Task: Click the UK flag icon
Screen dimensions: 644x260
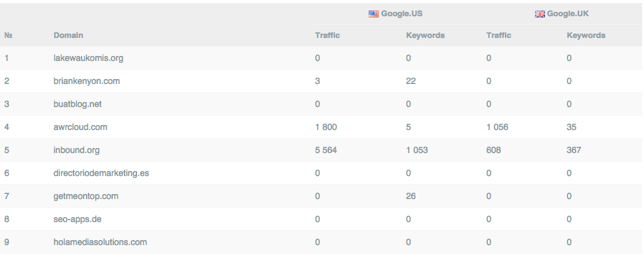Action: click(x=540, y=13)
